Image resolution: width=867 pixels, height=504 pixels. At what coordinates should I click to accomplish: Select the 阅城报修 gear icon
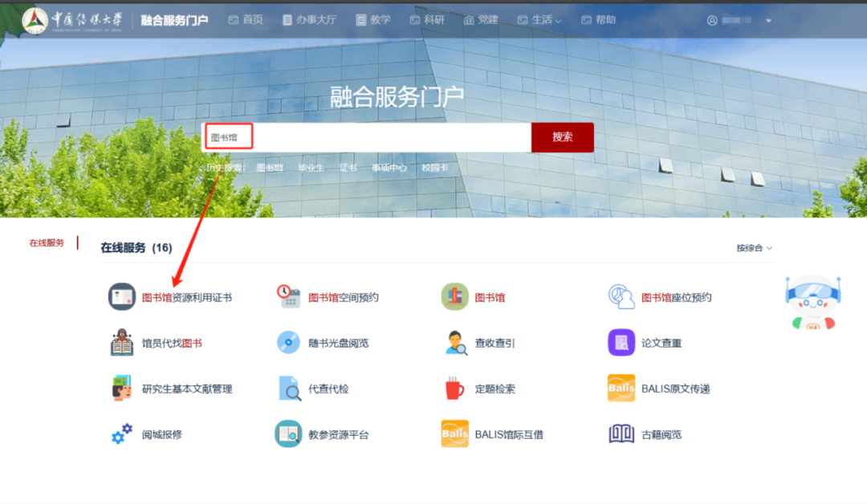point(121,433)
